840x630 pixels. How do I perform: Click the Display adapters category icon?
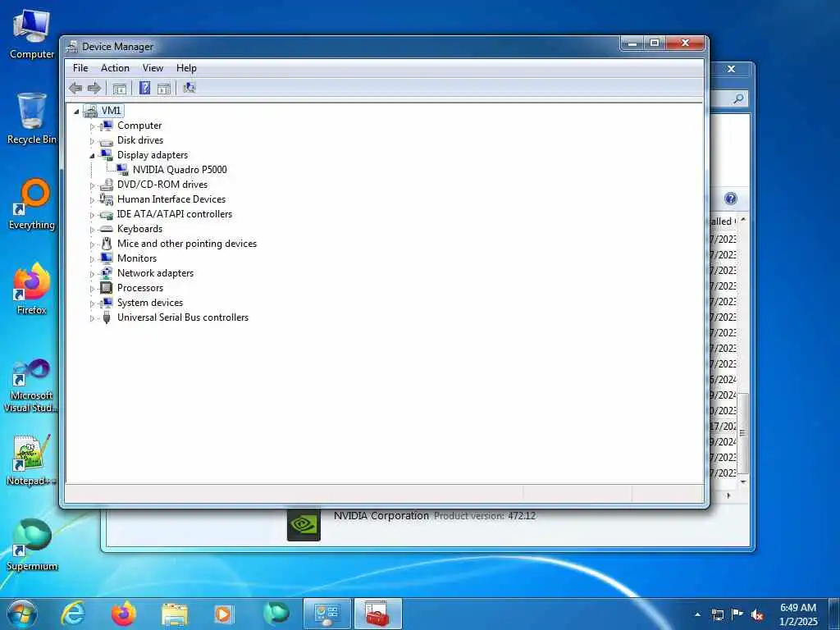click(x=107, y=155)
